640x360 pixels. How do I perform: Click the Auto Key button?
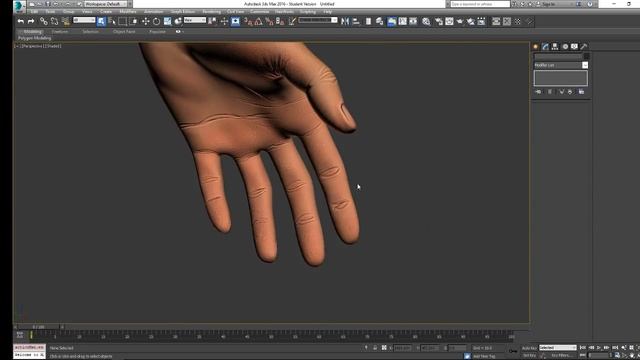(529, 348)
